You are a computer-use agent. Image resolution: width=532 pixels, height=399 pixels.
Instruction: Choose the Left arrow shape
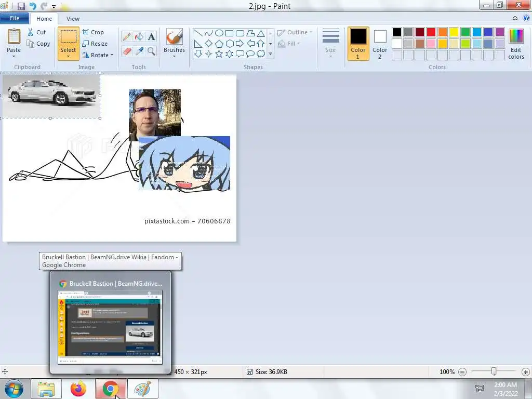pyautogui.click(x=250, y=44)
